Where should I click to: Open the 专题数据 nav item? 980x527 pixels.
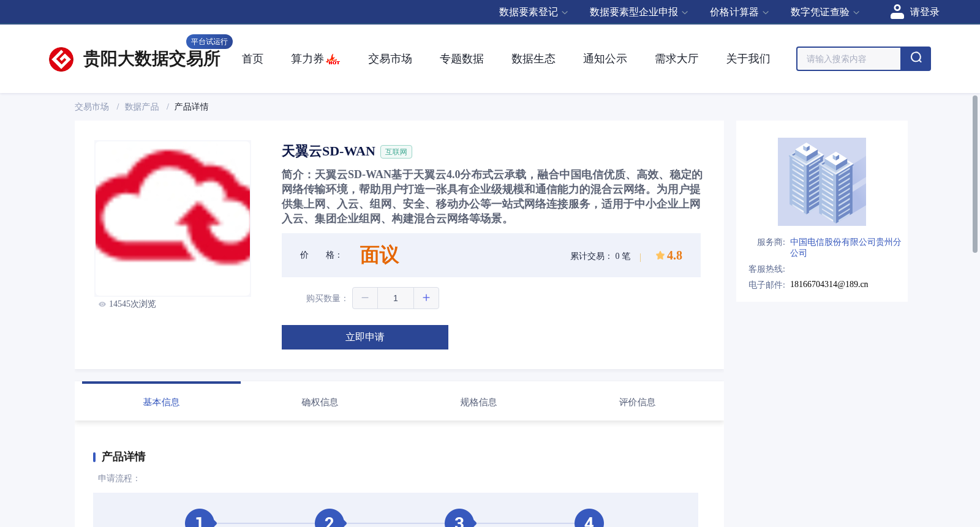click(462, 59)
